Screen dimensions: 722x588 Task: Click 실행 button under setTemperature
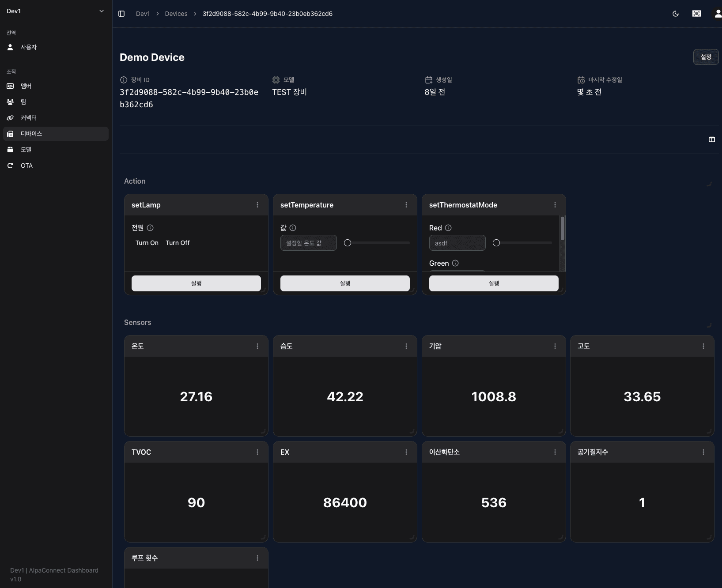pos(345,283)
